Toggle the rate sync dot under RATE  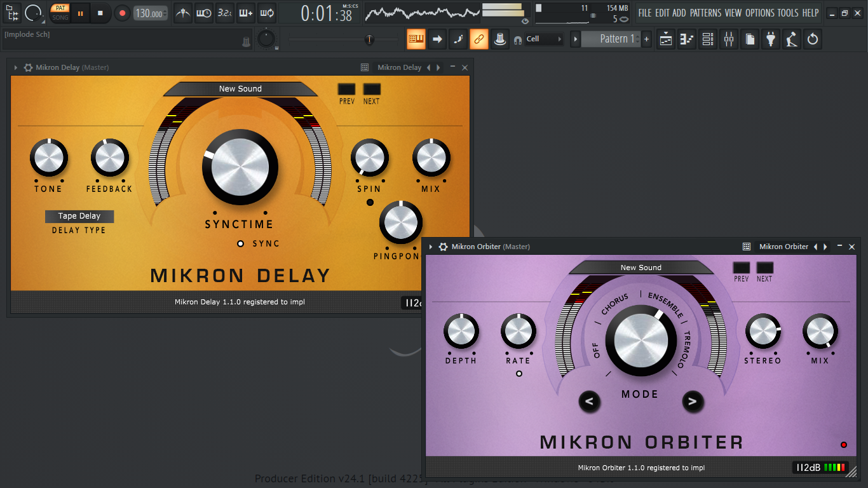(x=519, y=374)
